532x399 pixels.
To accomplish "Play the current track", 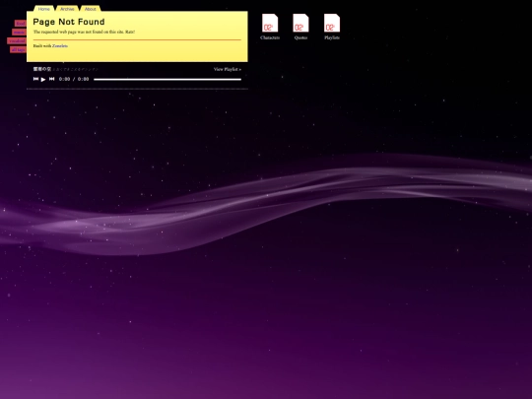I will coord(43,80).
